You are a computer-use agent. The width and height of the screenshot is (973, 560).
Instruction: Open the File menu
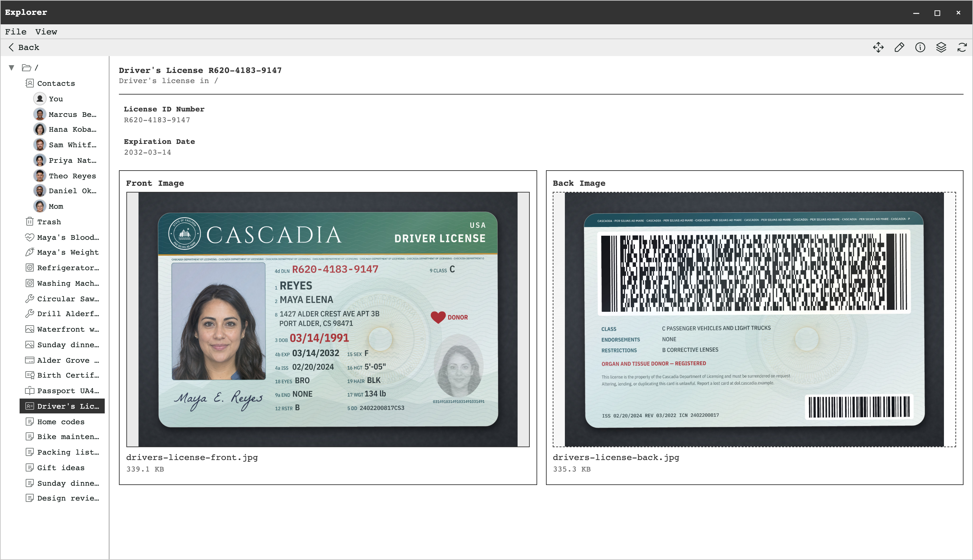(x=16, y=32)
